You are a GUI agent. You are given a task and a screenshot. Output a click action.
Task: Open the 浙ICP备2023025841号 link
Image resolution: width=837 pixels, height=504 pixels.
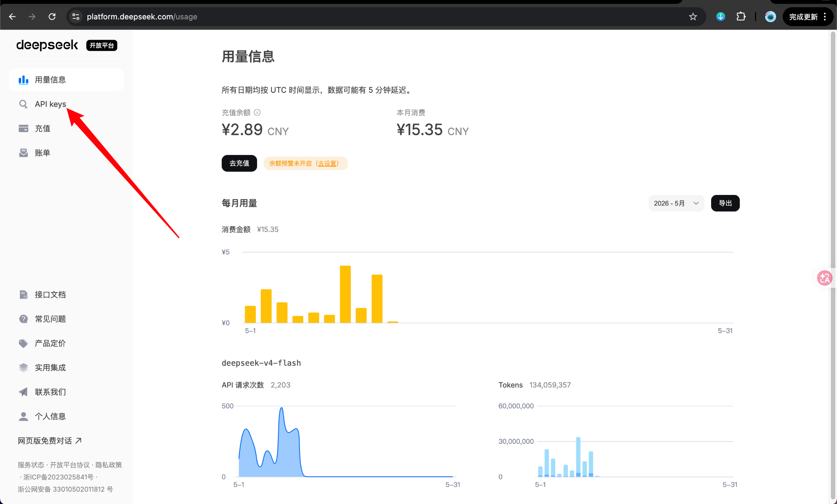pos(58,477)
